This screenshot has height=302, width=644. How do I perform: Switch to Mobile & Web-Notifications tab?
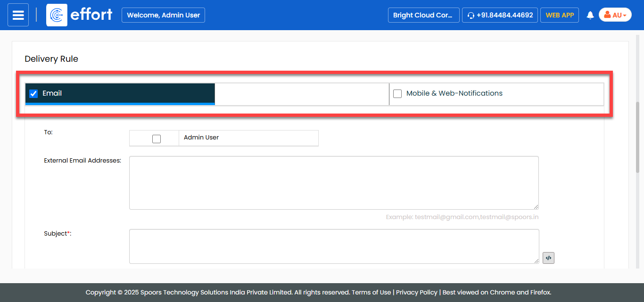point(495,94)
